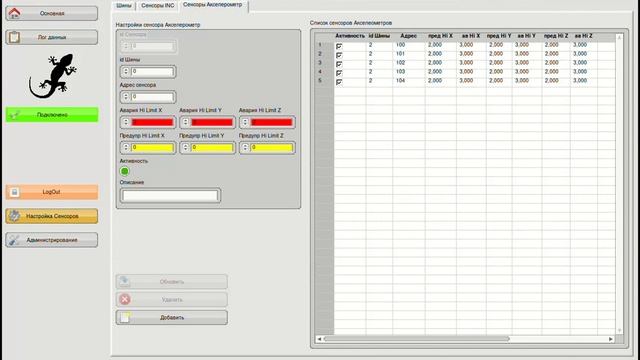Click the yellow Предупр Hi Limit Z field
This screenshot has width=640, height=360.
point(271,148)
